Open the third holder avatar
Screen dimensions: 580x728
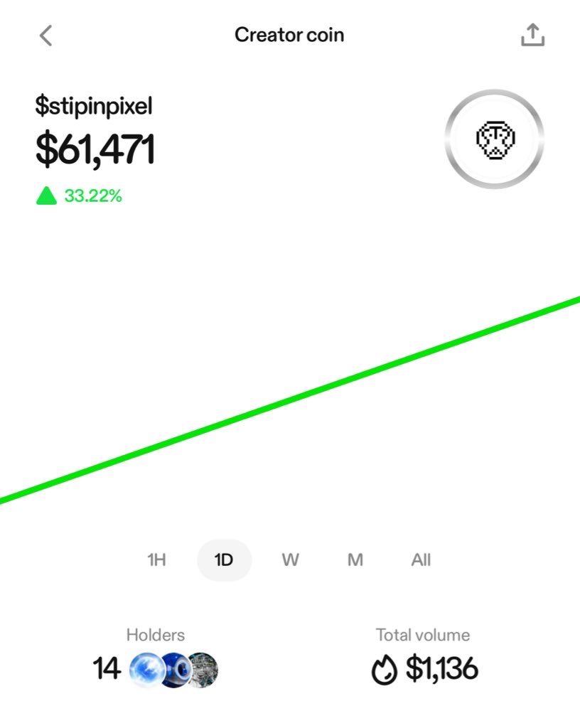point(203,669)
